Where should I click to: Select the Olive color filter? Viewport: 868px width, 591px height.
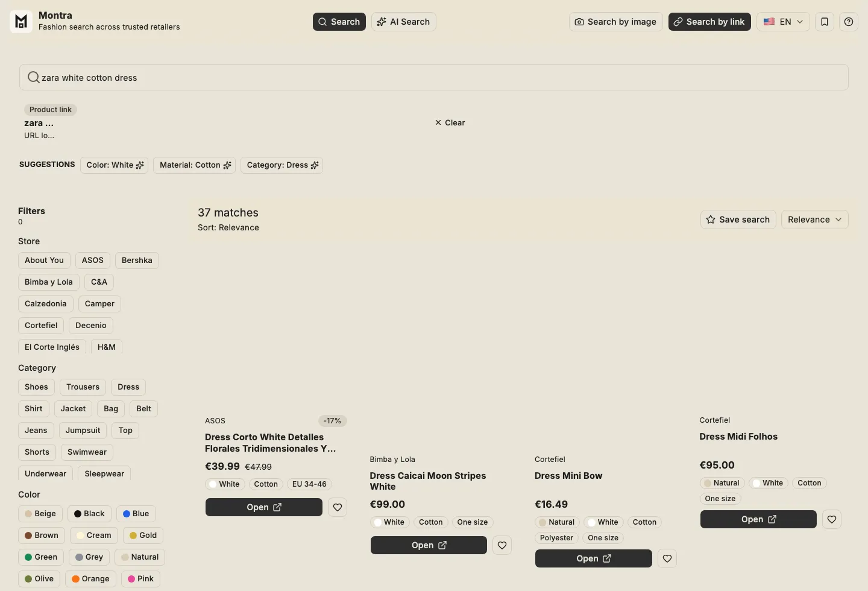point(39,579)
